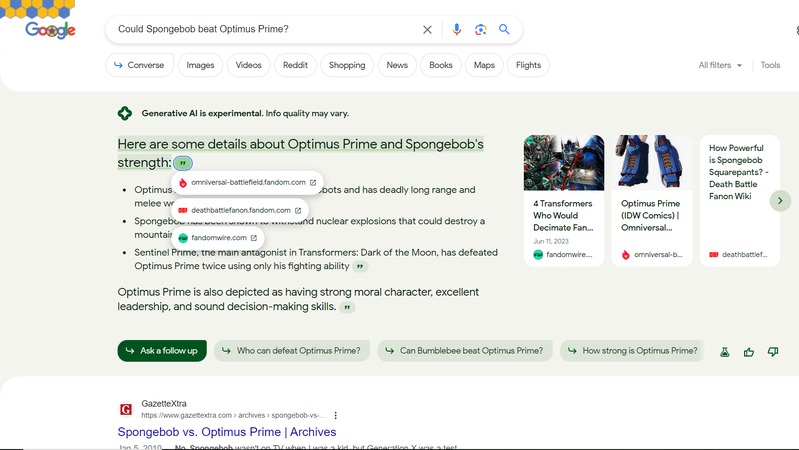Open '4 Transformers Who Would Decimate' card
The image size is (799, 450).
point(564,200)
